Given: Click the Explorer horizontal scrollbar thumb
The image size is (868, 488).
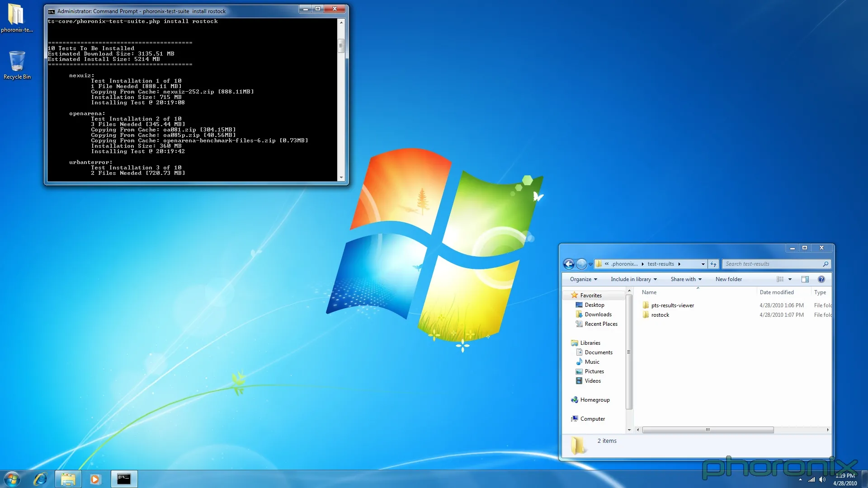Looking at the screenshot, I should (708, 430).
